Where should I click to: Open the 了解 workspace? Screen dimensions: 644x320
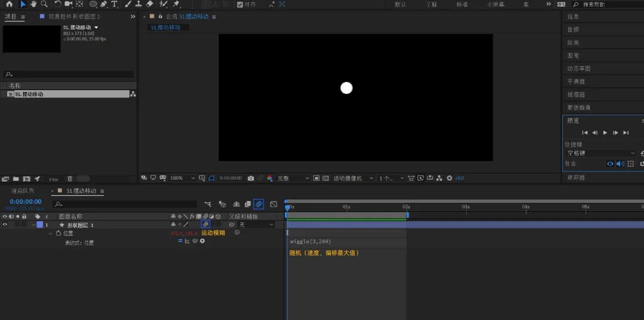[431, 5]
